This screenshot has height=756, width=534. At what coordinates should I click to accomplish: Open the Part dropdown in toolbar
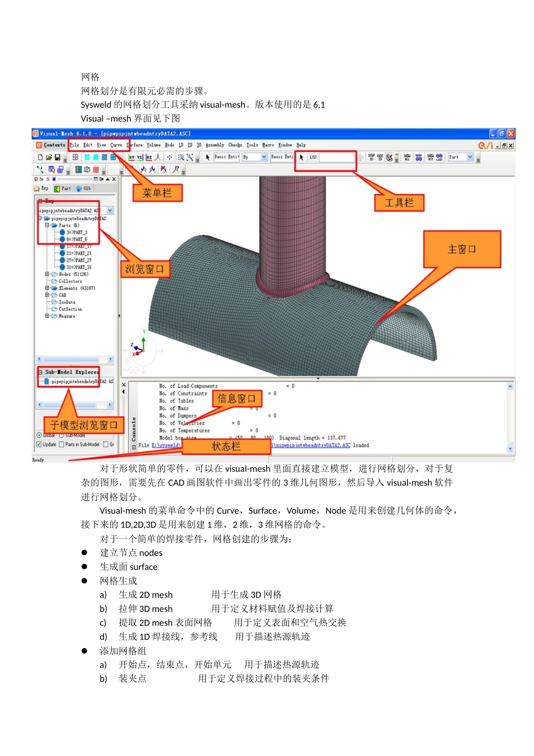[470, 157]
